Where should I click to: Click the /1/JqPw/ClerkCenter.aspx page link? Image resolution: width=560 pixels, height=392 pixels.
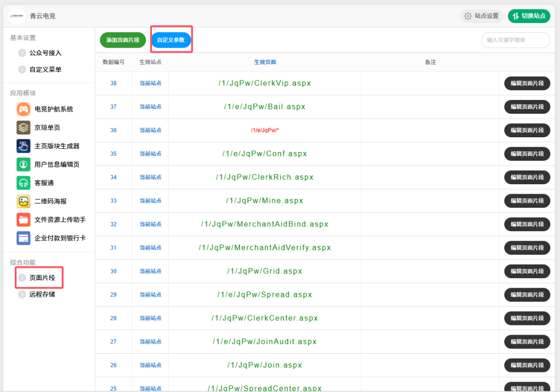click(x=265, y=318)
